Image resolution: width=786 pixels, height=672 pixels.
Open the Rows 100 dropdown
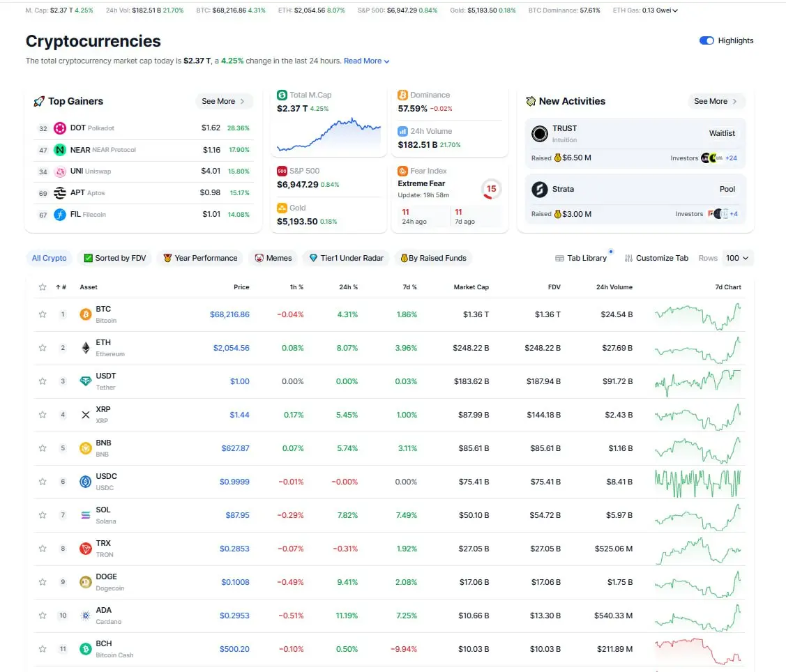pos(737,258)
